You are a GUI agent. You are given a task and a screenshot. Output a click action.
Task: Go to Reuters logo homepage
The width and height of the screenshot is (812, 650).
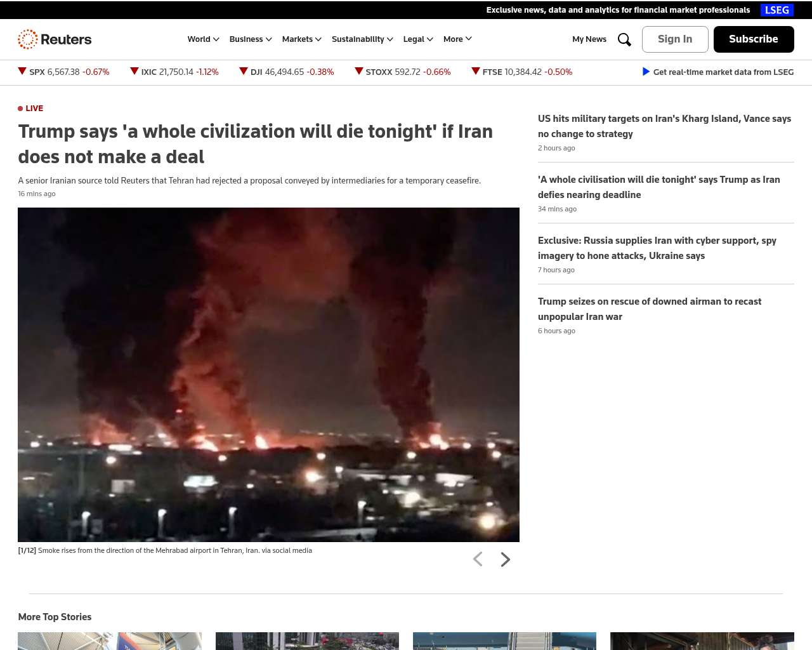pyautogui.click(x=55, y=39)
